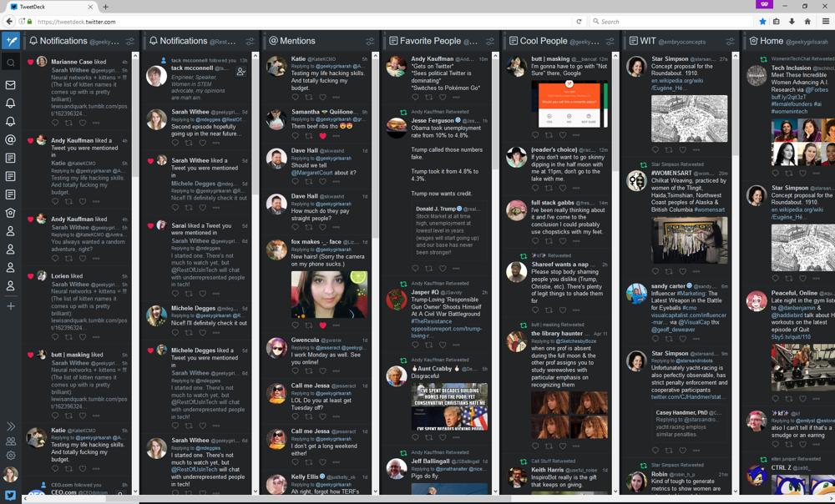The image size is (835, 504).
Task: Click the Favorite People column header
Action: 430,41
